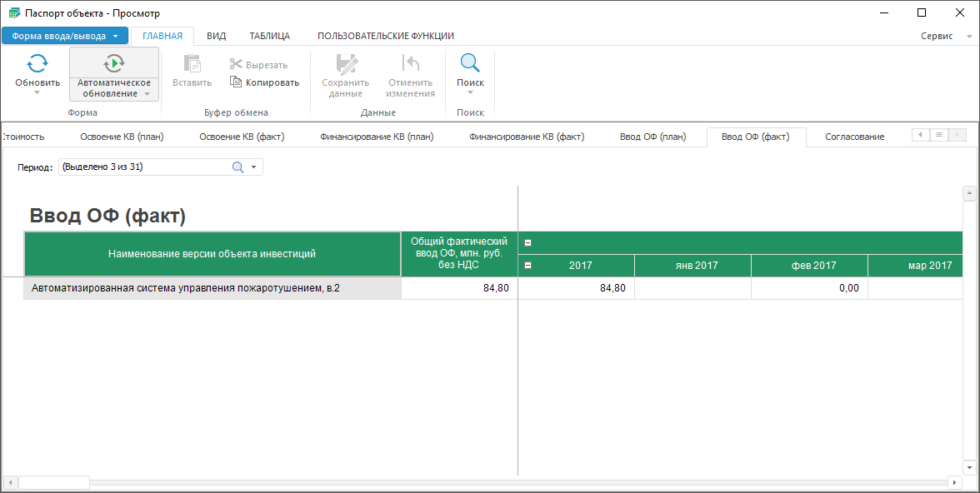Viewport: 980px width, 493px height.
Task: Open the Период dropdown arrow
Action: (253, 167)
